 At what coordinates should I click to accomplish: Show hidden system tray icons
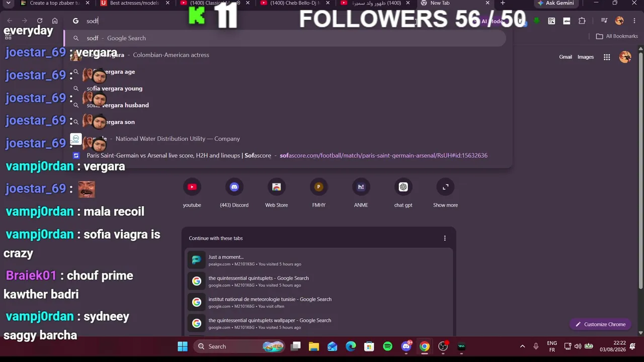(x=522, y=346)
